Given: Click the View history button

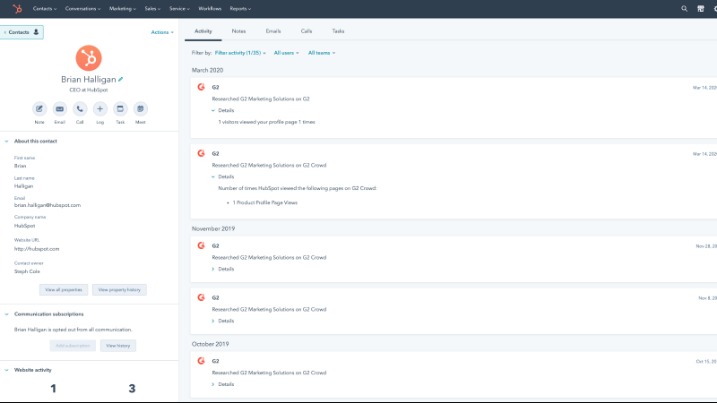Looking at the screenshot, I should 118,345.
